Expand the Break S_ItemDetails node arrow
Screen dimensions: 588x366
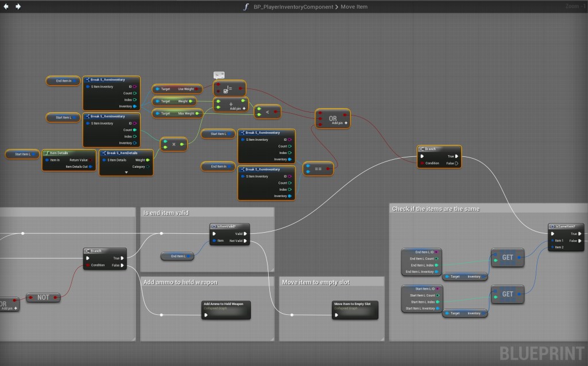click(126, 172)
